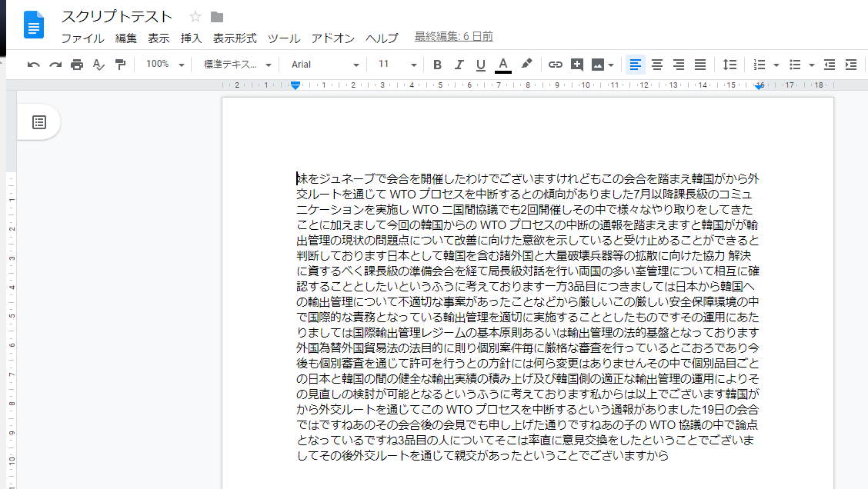Select right text alignment
The height and width of the screenshot is (489, 868).
(679, 65)
